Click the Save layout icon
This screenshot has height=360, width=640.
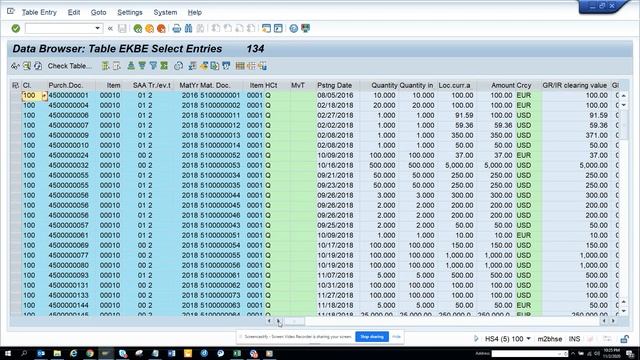262,66
